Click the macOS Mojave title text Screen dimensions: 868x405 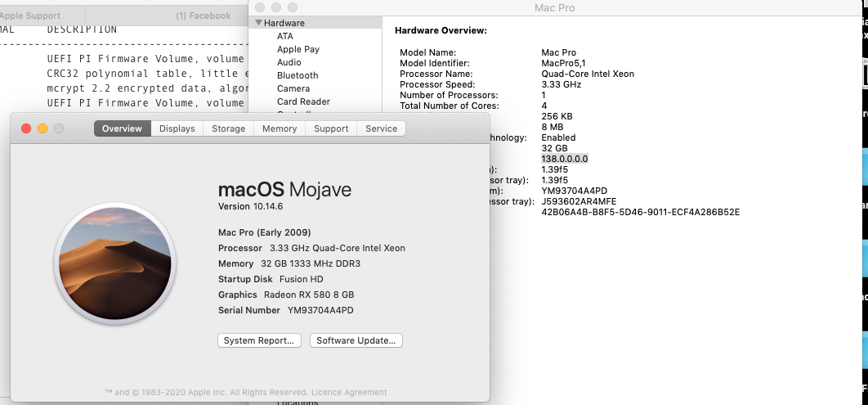click(284, 190)
